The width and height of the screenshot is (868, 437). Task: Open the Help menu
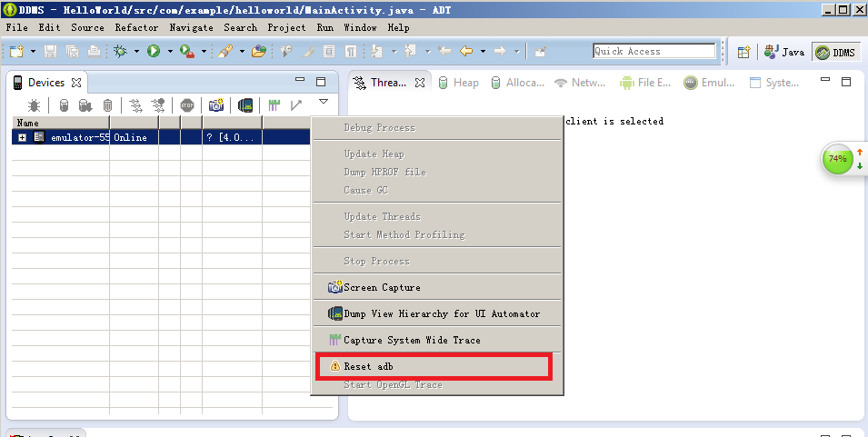398,27
